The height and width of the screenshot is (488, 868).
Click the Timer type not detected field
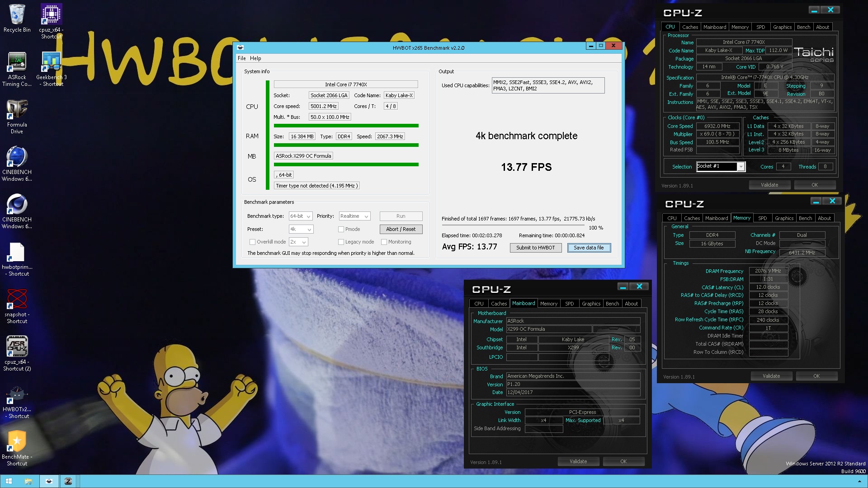tap(317, 186)
